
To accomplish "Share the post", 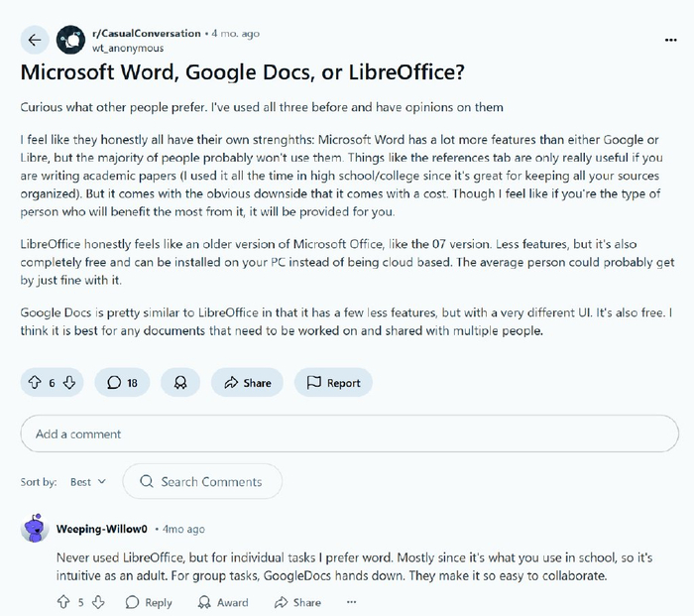I will (x=248, y=382).
